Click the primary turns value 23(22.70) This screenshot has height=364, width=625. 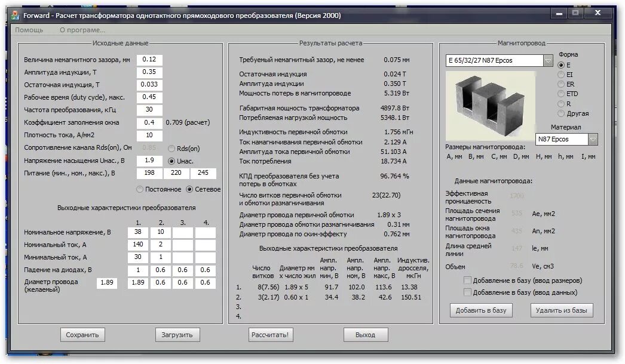pyautogui.click(x=386, y=195)
